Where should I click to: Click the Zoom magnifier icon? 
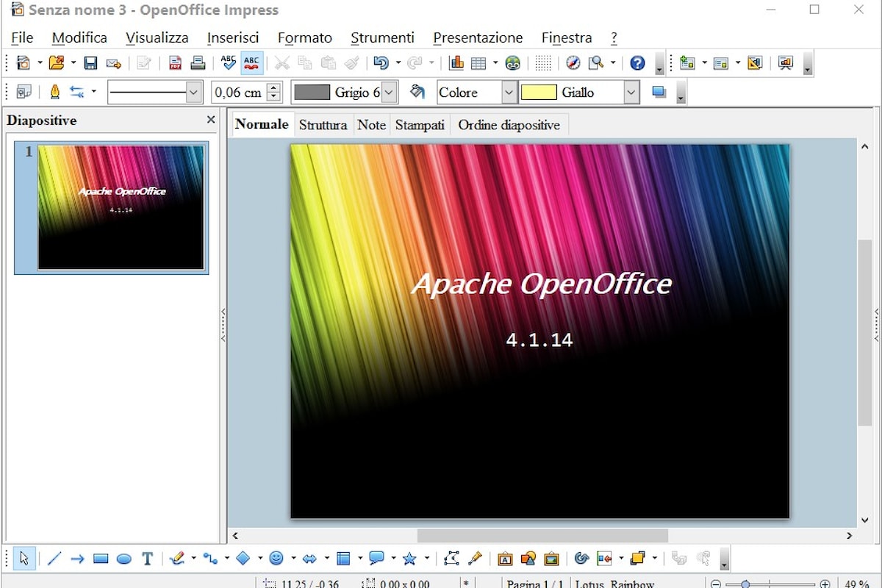[x=596, y=63]
